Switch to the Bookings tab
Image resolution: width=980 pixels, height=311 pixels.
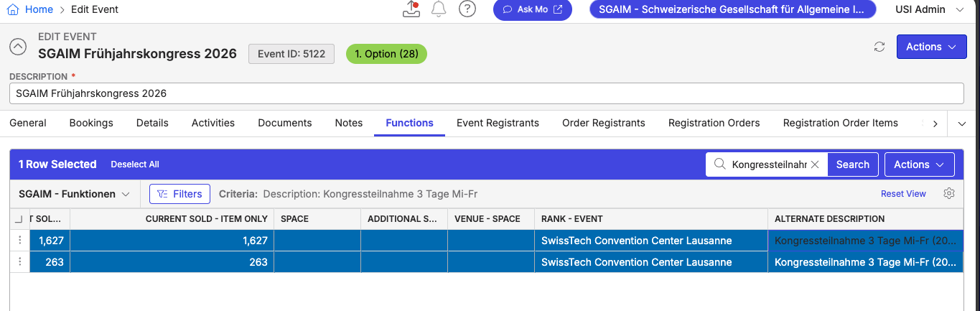(x=91, y=123)
